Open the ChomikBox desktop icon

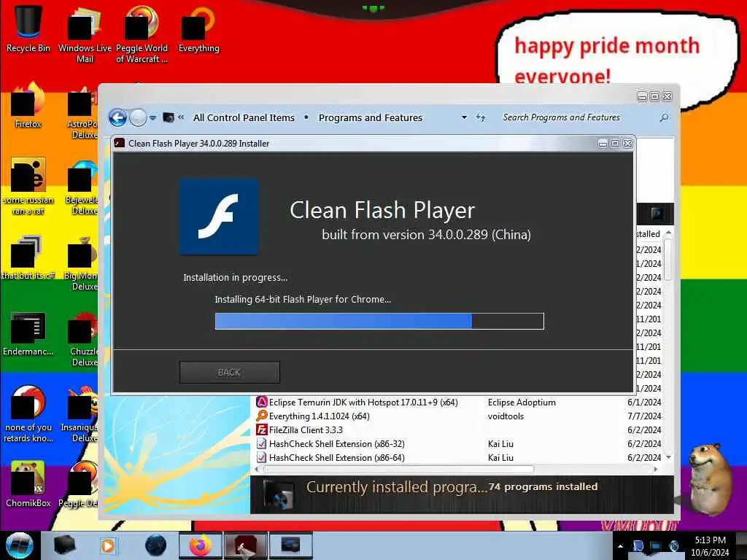pos(28,484)
